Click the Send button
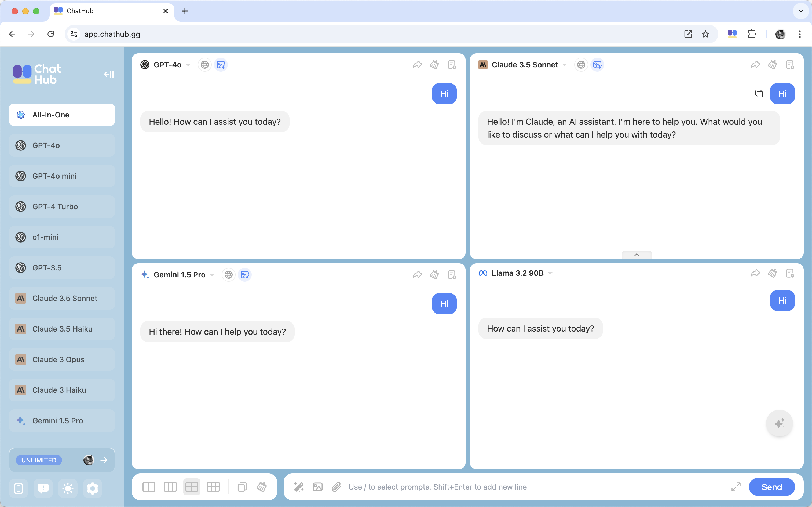 pos(771,487)
